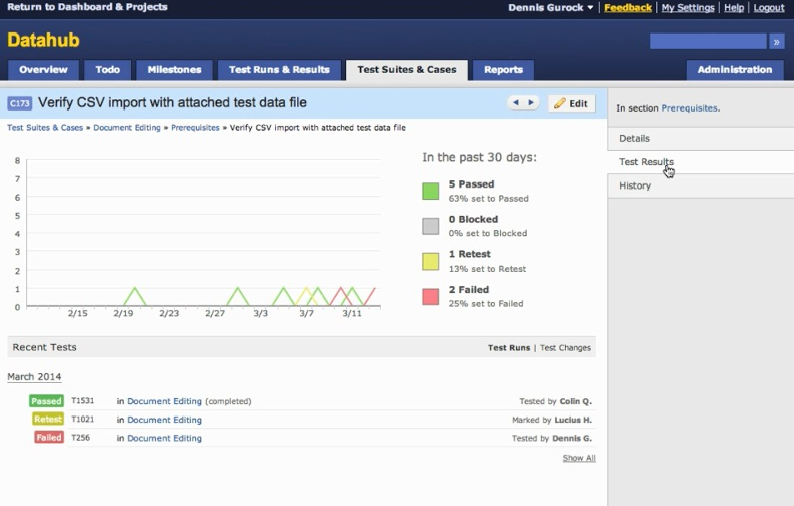
Task: Click the March 2014 heading
Action: click(34, 377)
